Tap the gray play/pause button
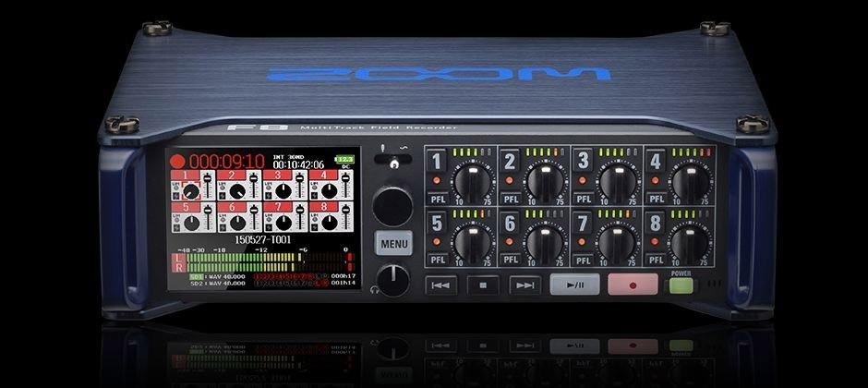This screenshot has height=388, width=868. [x=574, y=285]
